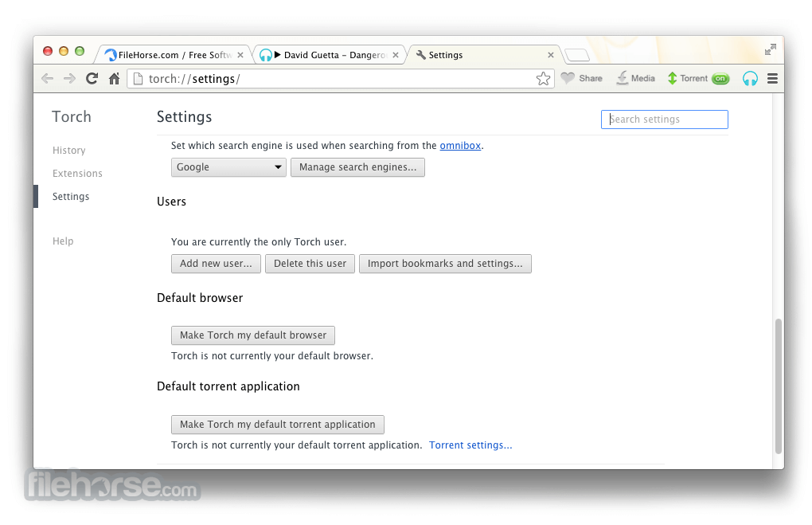The height and width of the screenshot is (525, 812).
Task: Click Delete this user button
Action: (x=310, y=263)
